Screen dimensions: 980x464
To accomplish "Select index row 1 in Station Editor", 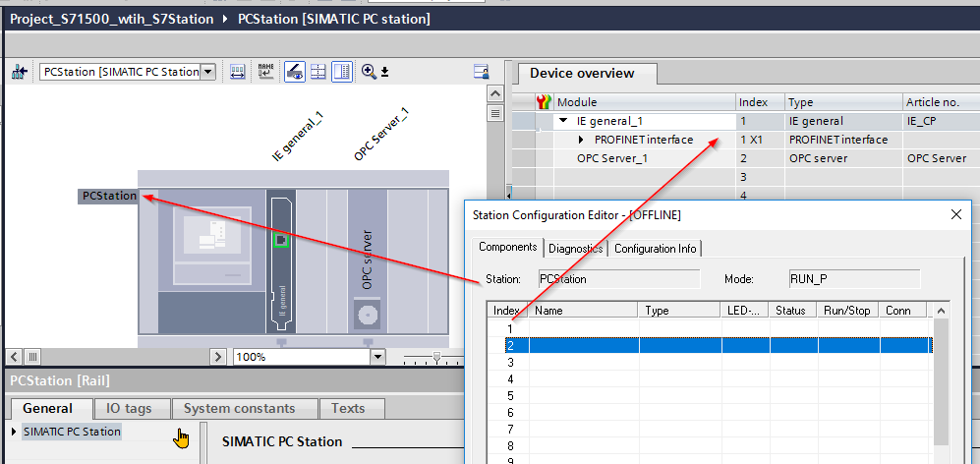I will [710, 327].
